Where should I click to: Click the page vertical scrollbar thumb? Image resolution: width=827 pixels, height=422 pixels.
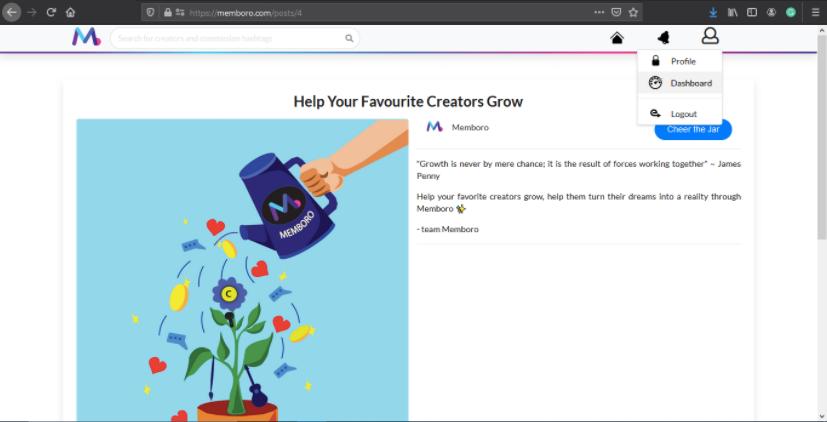click(822, 135)
